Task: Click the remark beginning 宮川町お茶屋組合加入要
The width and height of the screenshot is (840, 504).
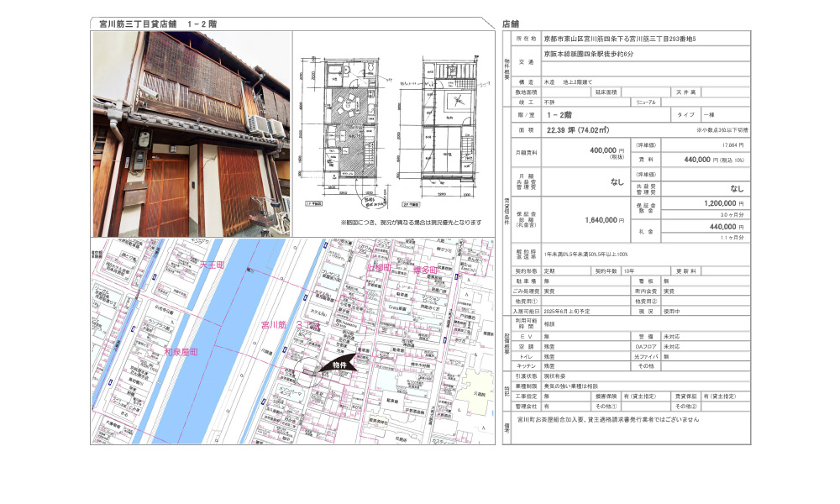Action: [x=608, y=420]
